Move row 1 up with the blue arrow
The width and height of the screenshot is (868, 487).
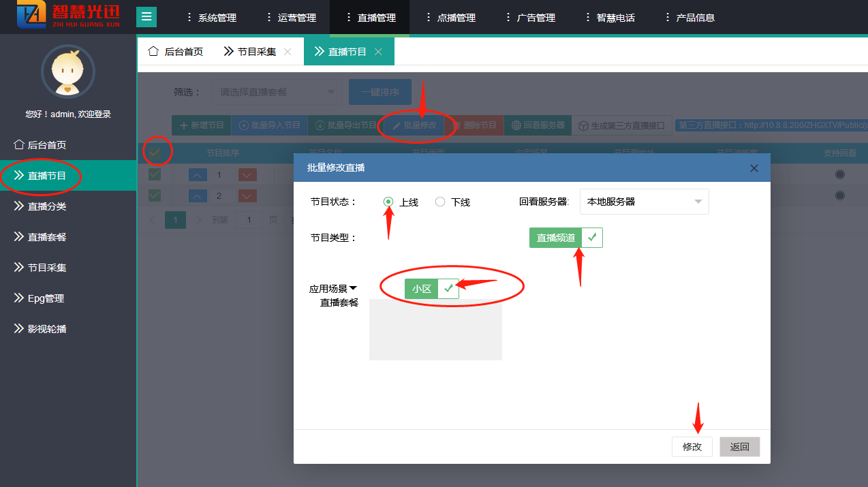coord(197,175)
